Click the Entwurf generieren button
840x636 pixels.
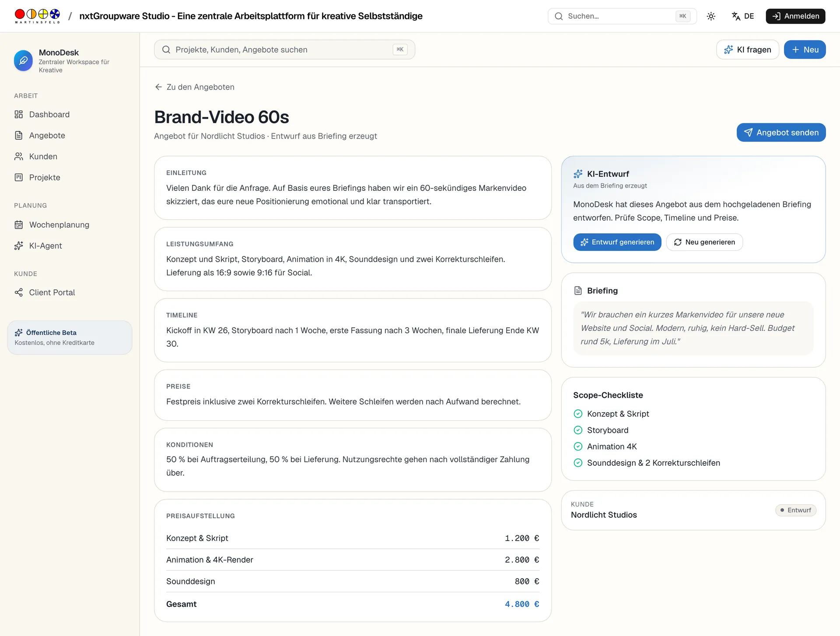click(x=617, y=242)
